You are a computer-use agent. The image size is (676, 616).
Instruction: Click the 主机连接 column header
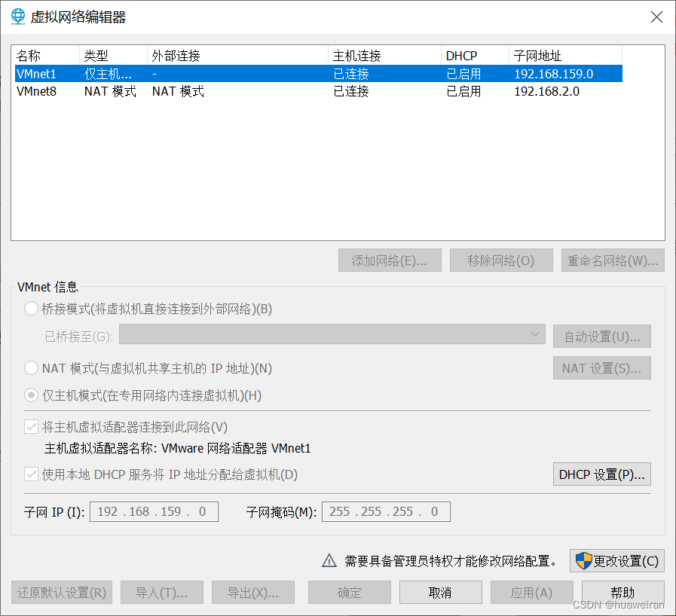coord(384,56)
